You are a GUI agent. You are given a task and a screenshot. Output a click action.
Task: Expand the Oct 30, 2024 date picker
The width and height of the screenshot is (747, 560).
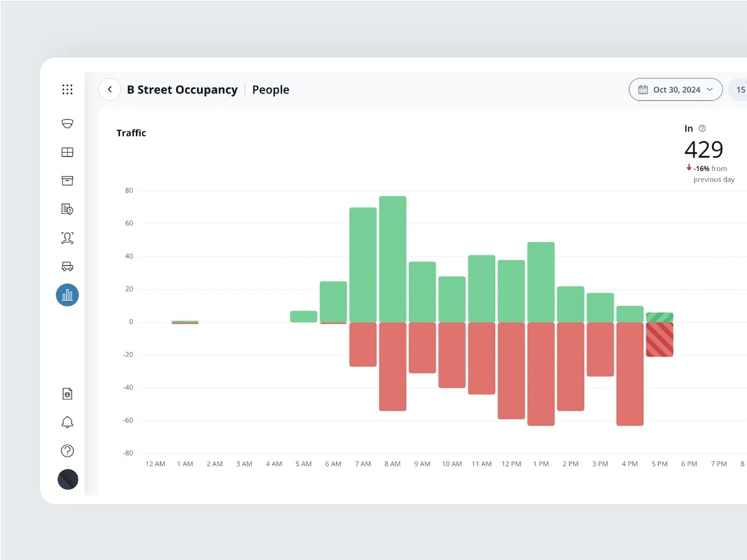[x=675, y=89]
